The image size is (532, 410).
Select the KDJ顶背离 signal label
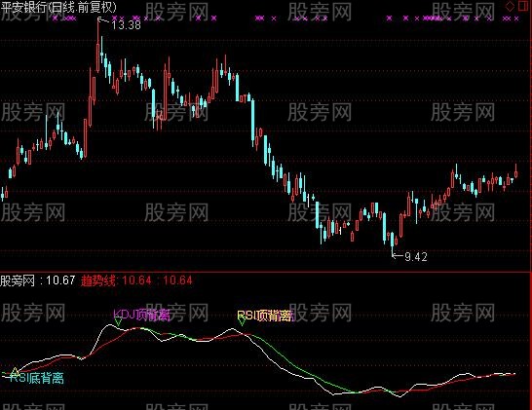(x=141, y=315)
